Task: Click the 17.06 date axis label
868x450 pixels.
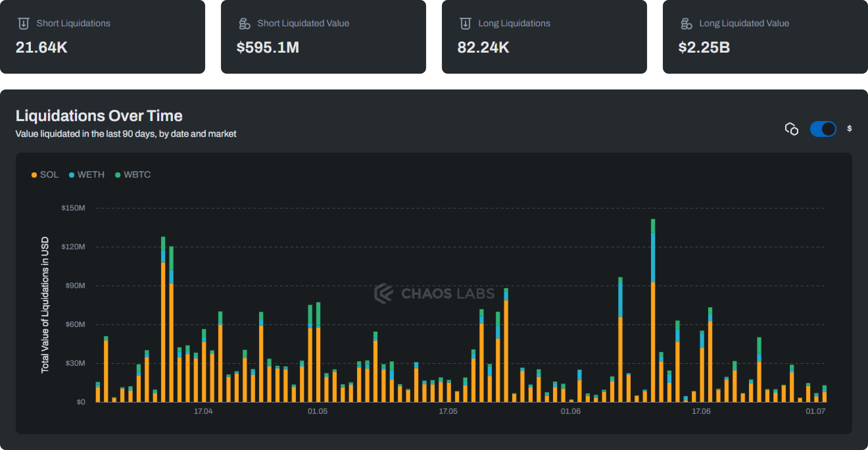Action: point(701,411)
